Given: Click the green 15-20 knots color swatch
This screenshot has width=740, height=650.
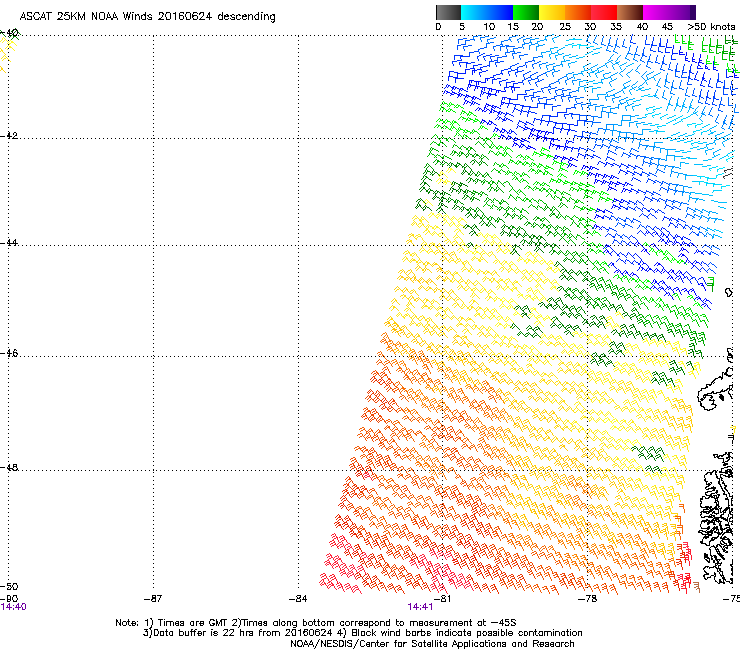Looking at the screenshot, I should pyautogui.click(x=526, y=12).
